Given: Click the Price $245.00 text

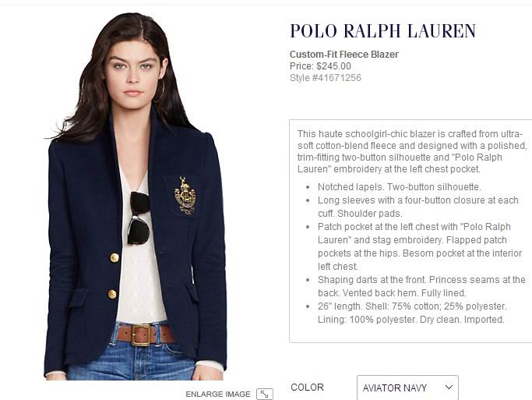Looking at the screenshot, I should tap(320, 65).
